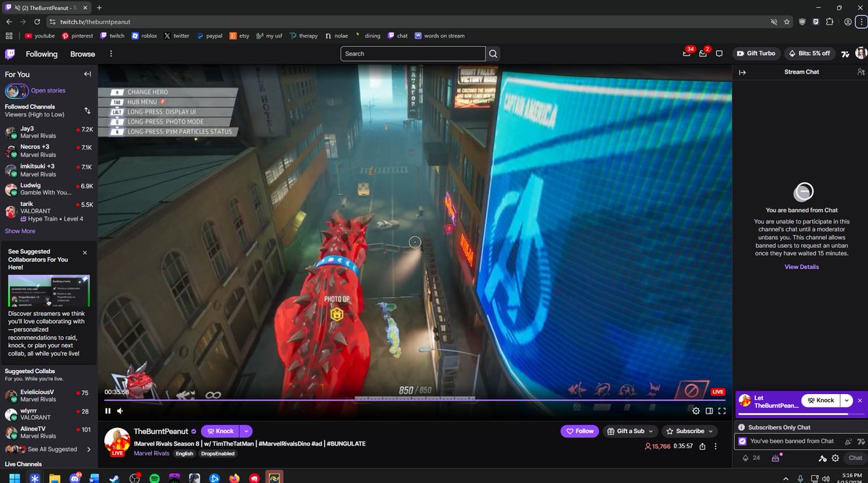Open the notifications inbox with 34 badge
This screenshot has width=868, height=483.
[x=686, y=54]
